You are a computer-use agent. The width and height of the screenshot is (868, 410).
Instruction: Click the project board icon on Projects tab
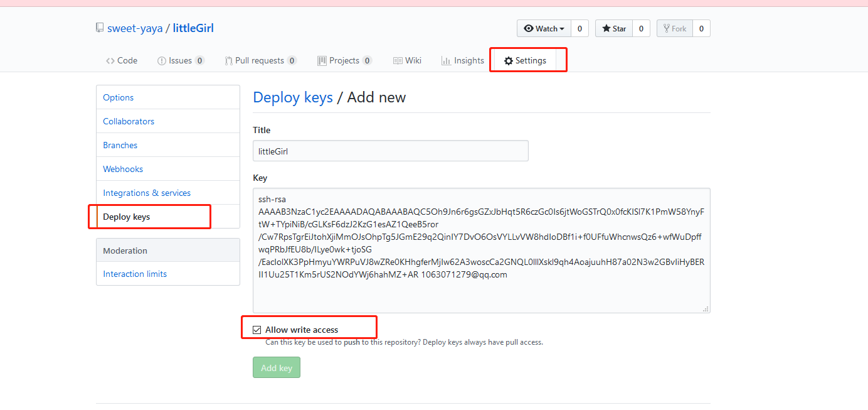click(322, 61)
